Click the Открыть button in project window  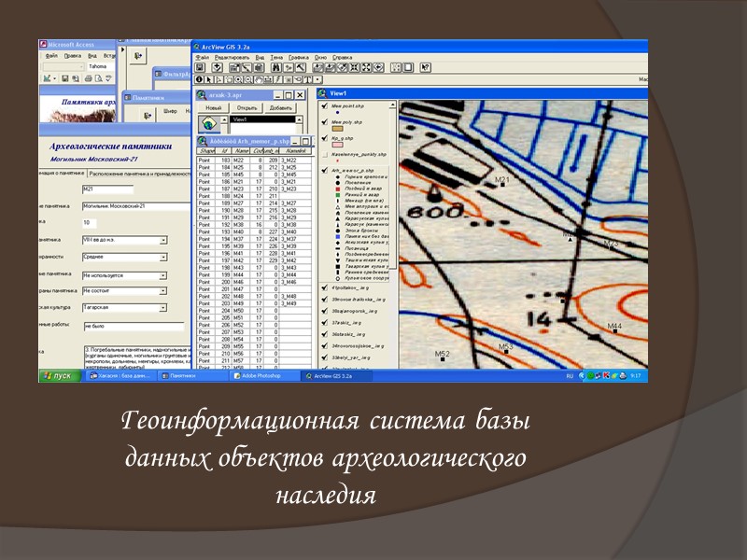click(x=247, y=107)
